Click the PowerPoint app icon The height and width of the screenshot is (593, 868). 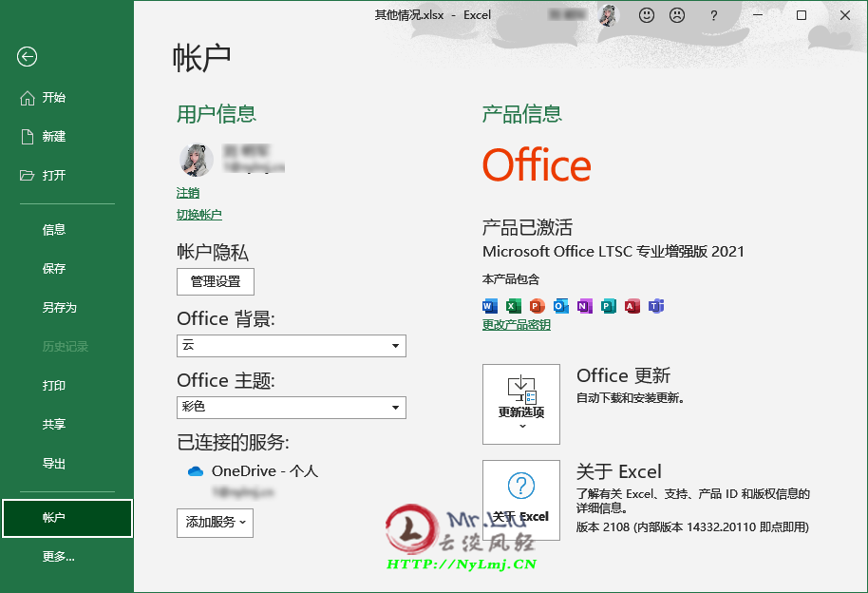click(537, 306)
